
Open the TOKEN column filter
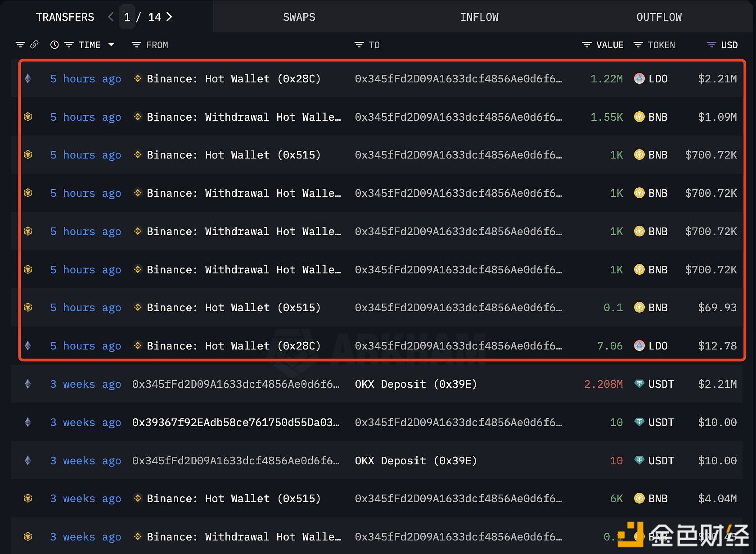pos(638,45)
